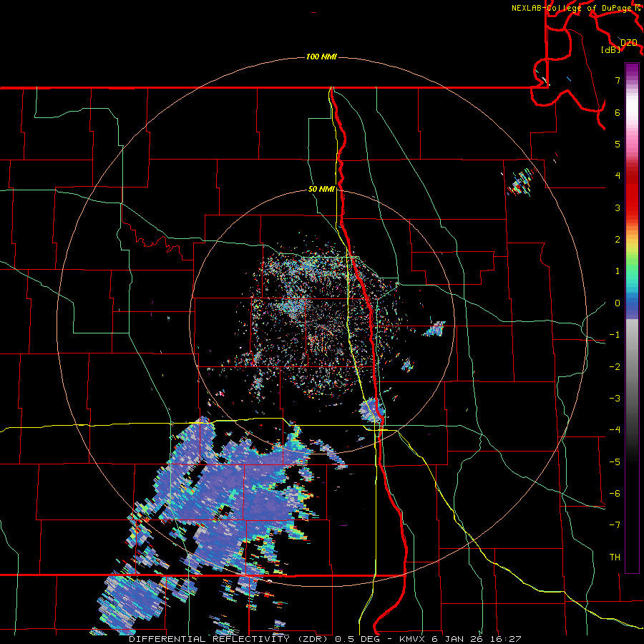Select the "-3" value on the scale
This screenshot has width=644, height=644.
point(615,399)
